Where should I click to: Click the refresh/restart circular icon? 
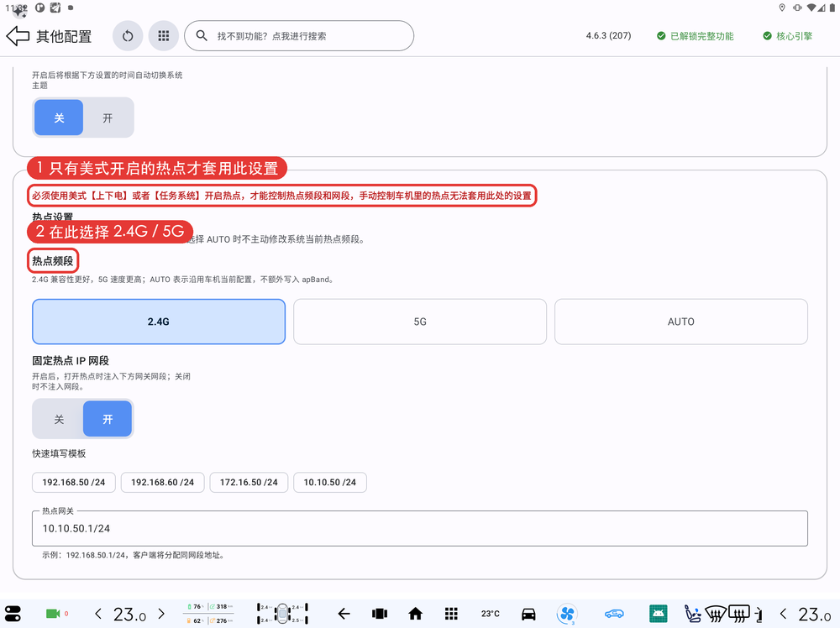point(128,36)
